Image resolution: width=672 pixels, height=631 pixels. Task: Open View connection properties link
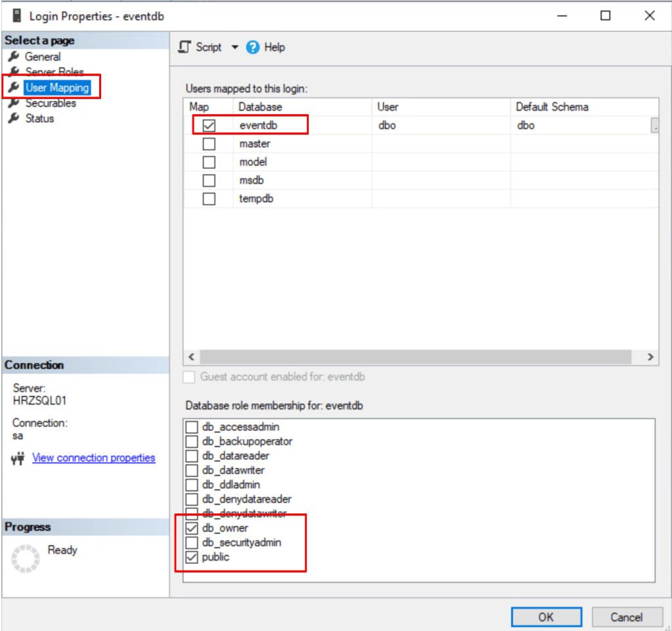[x=93, y=458]
